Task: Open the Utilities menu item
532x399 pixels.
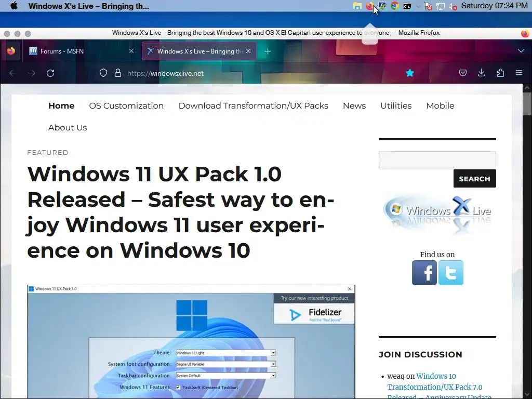Action: coord(395,105)
